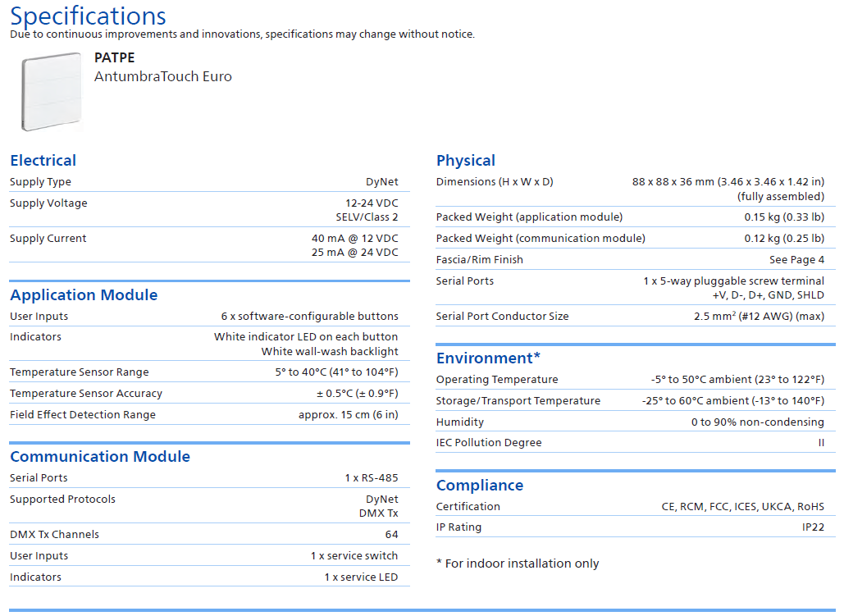Image resolution: width=844 pixels, height=616 pixels.
Task: Select the DMX Tx Channels value 64
Action: (391, 535)
